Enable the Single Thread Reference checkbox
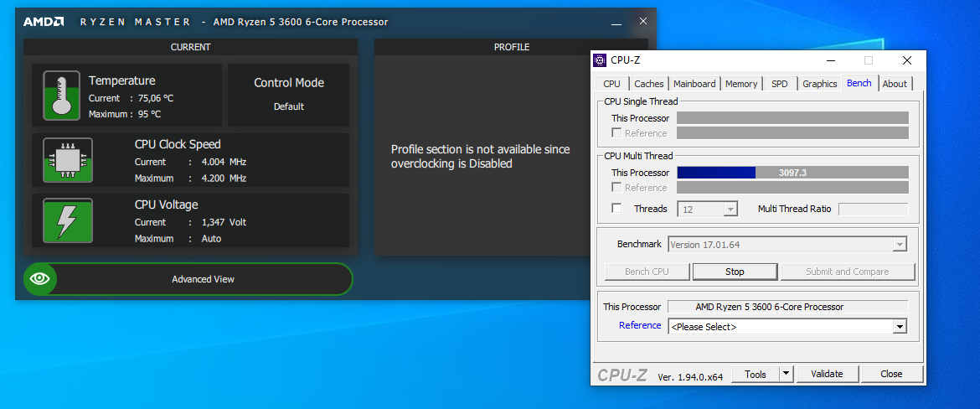Viewport: 980px width, 409px height. (x=616, y=133)
